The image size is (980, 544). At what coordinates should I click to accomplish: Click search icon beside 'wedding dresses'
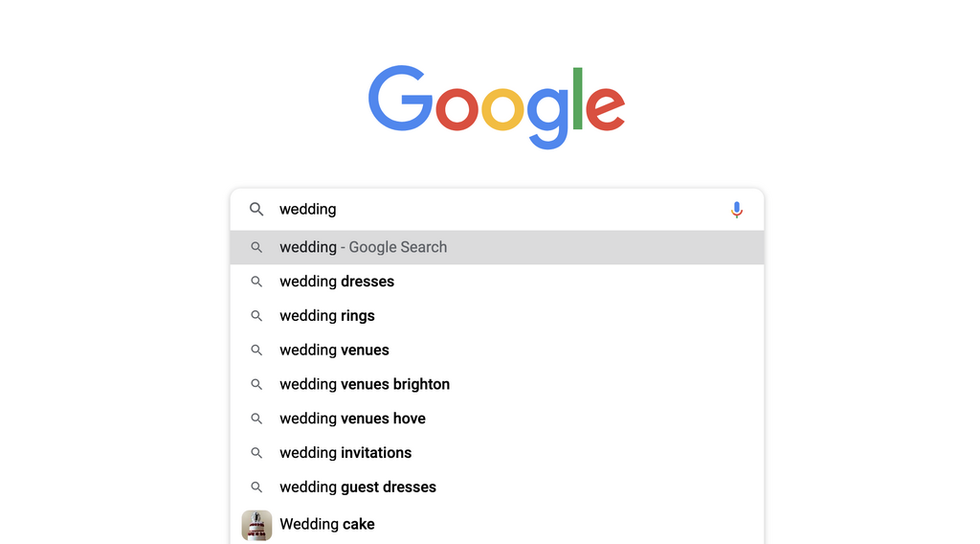(256, 282)
